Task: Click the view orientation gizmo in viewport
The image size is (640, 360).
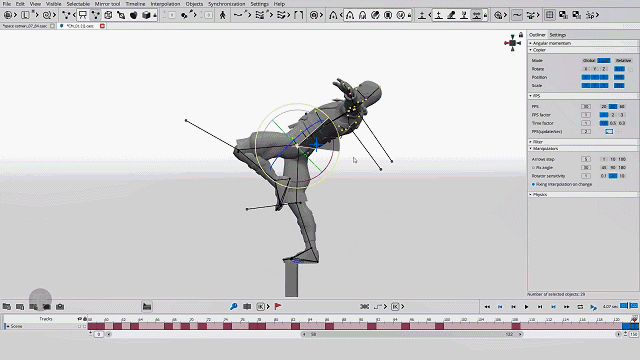Action: (512, 42)
